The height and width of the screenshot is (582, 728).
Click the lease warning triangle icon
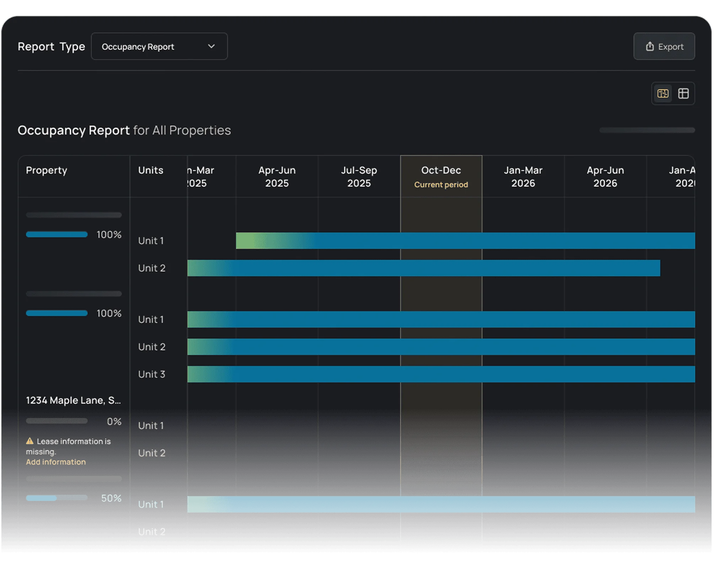(x=30, y=441)
